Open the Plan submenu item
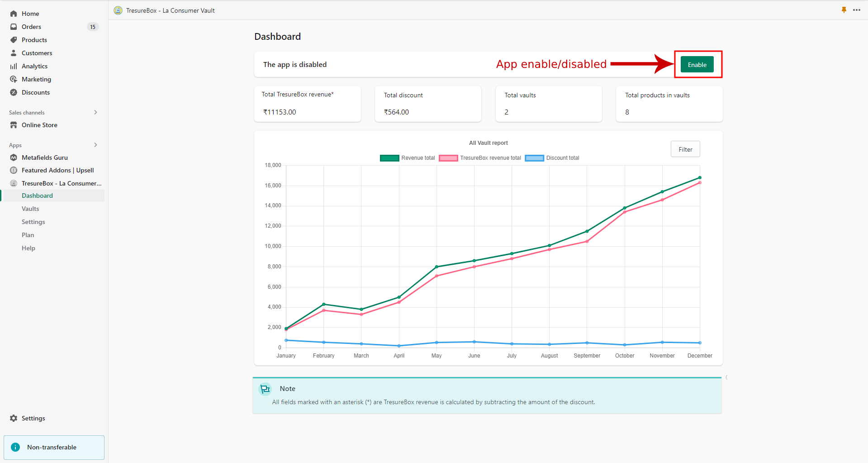 [x=28, y=235]
